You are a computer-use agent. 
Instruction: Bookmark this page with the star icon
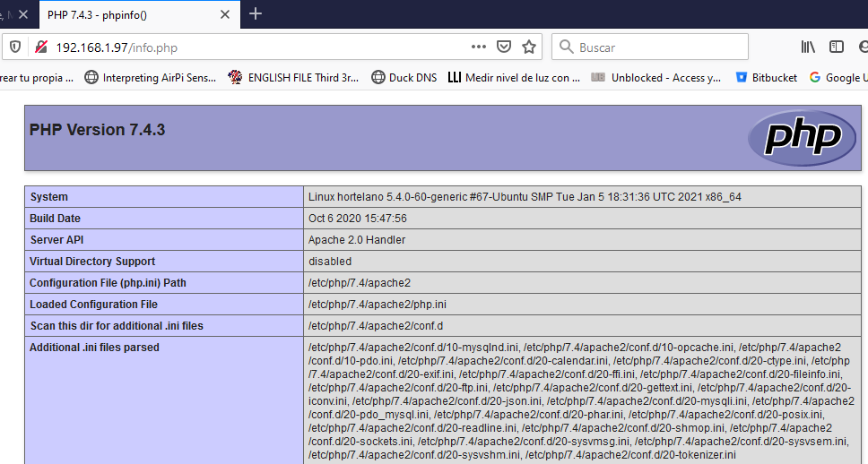coord(529,47)
